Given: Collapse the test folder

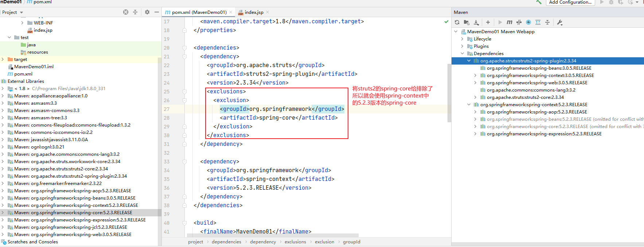Looking at the screenshot, I should [9, 38].
